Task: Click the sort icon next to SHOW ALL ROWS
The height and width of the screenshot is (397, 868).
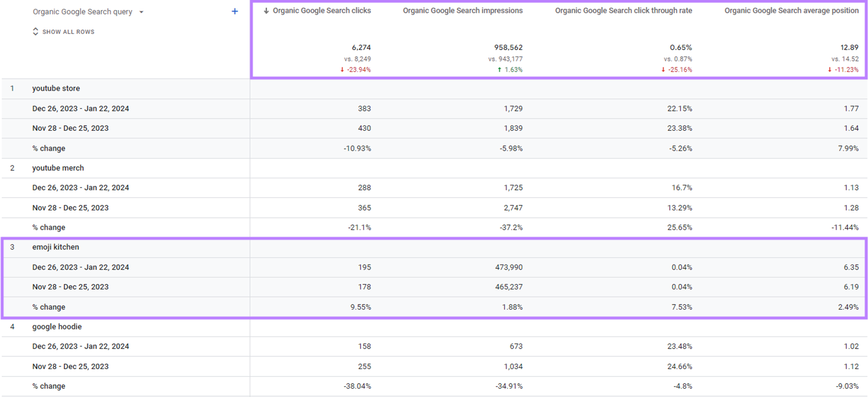Action: (x=35, y=32)
